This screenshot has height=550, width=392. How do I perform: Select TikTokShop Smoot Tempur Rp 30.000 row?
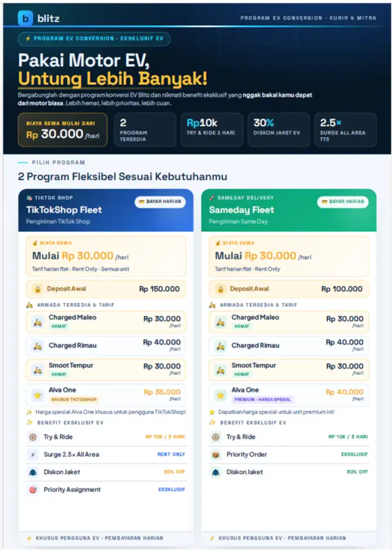tap(106, 370)
